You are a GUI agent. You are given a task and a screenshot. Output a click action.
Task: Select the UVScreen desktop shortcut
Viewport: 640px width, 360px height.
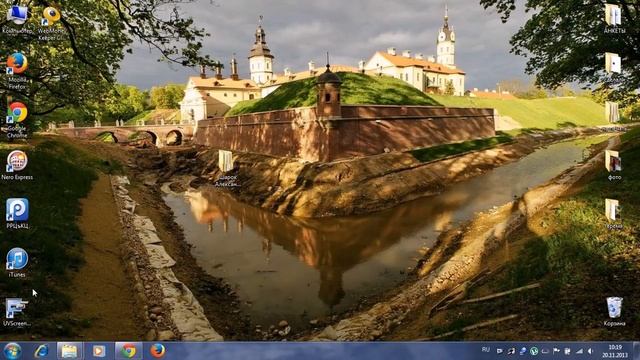coord(17,312)
